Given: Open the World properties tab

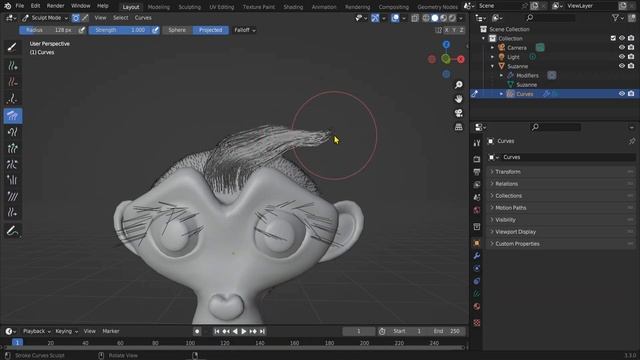Looking at the screenshot, I should click(x=477, y=210).
